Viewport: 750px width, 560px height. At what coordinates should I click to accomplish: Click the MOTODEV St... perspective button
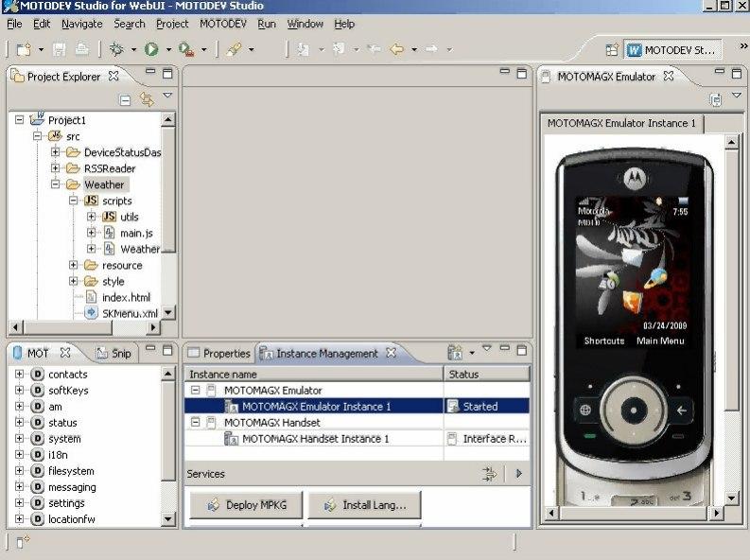672,50
